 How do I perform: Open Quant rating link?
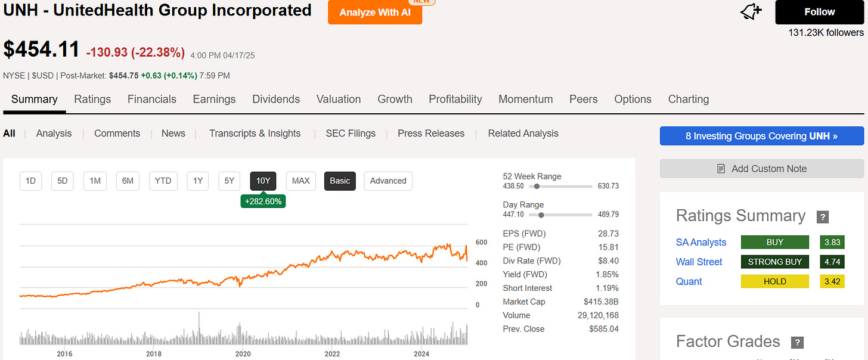(x=689, y=281)
